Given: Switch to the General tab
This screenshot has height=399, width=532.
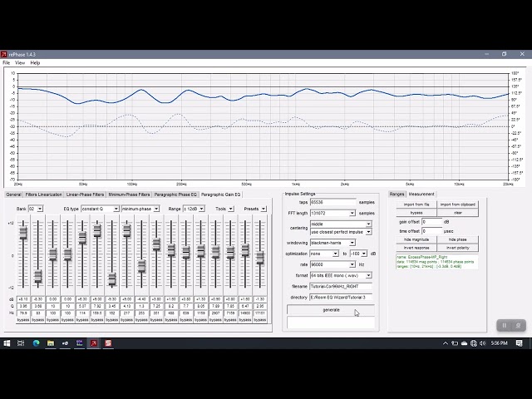Looking at the screenshot, I should click(13, 195).
